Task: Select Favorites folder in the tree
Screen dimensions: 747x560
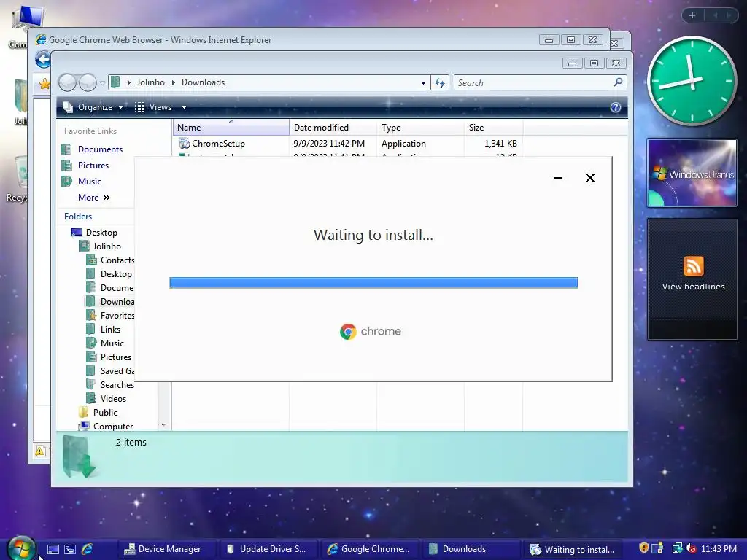Action: [117, 315]
